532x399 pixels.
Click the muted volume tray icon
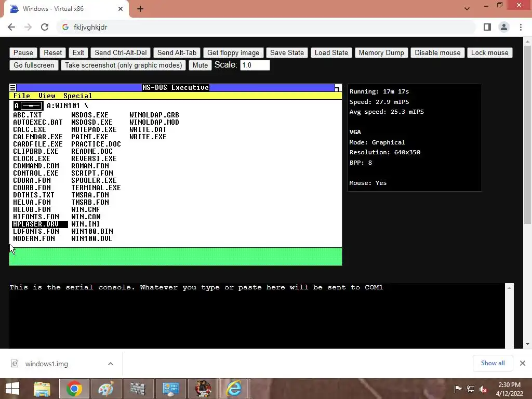tap(483, 389)
